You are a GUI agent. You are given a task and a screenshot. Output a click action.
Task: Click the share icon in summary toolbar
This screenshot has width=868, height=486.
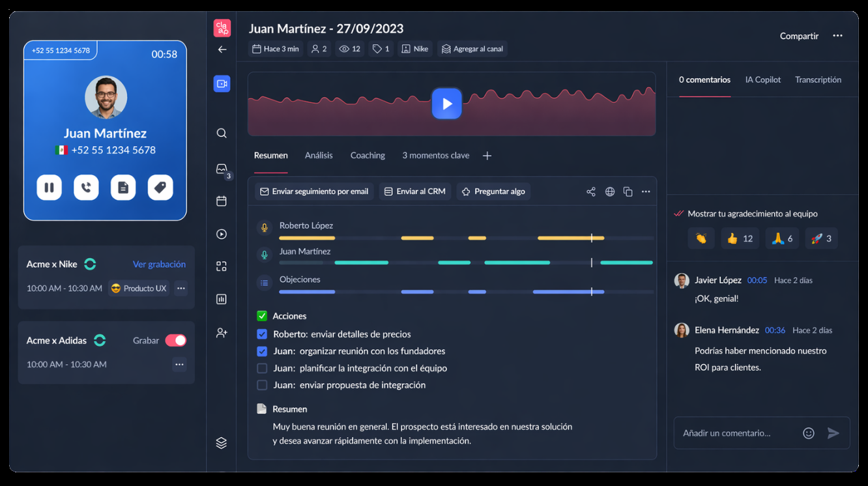(591, 192)
